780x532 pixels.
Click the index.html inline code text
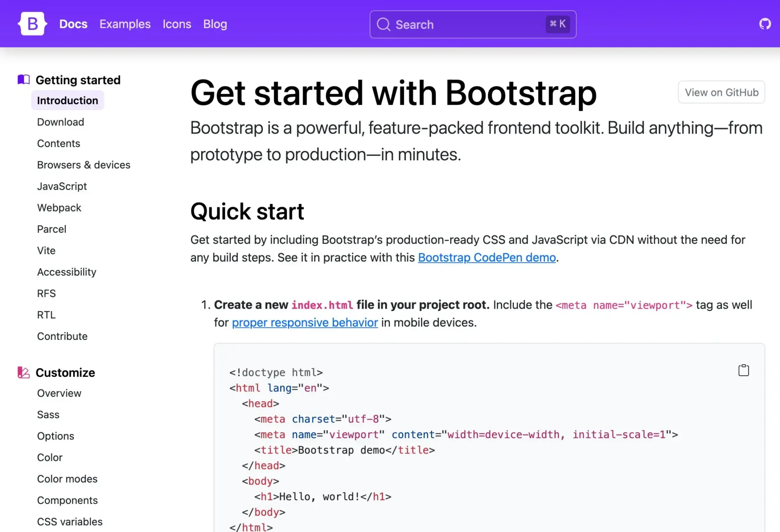pyautogui.click(x=322, y=305)
